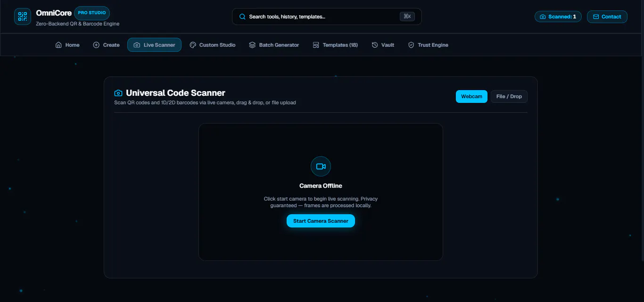Click the ⌘K shortcut badge
Image resolution: width=644 pixels, height=302 pixels.
pos(407,17)
